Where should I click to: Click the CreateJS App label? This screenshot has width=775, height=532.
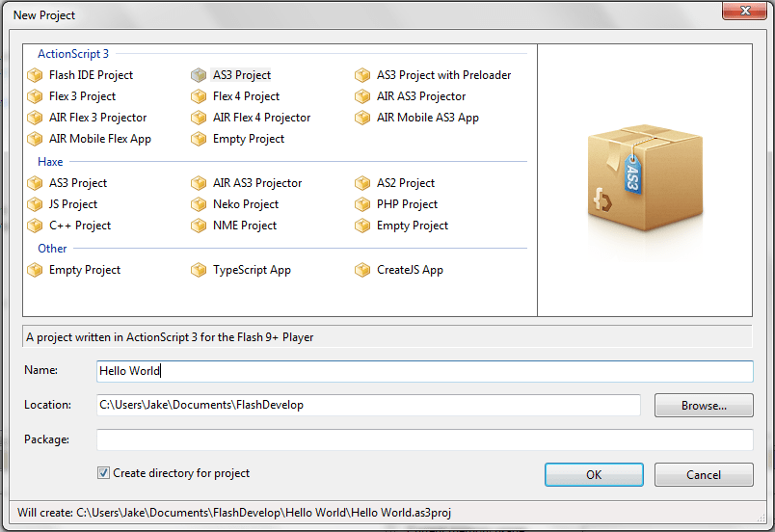(410, 270)
